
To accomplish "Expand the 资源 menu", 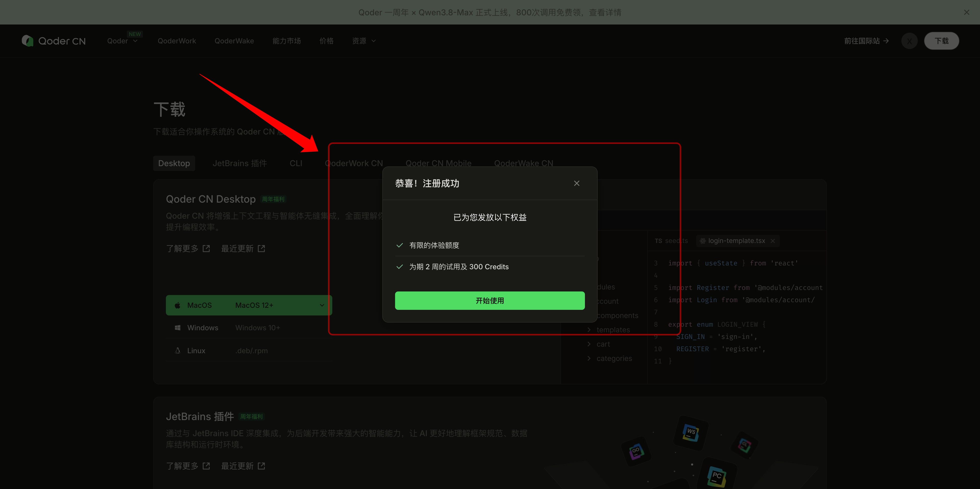I will click(364, 41).
